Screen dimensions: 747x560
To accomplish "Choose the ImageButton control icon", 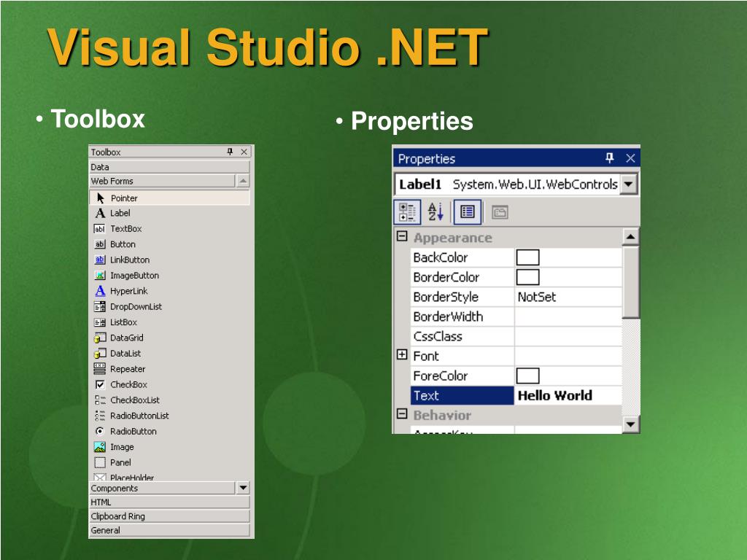I will click(x=99, y=275).
